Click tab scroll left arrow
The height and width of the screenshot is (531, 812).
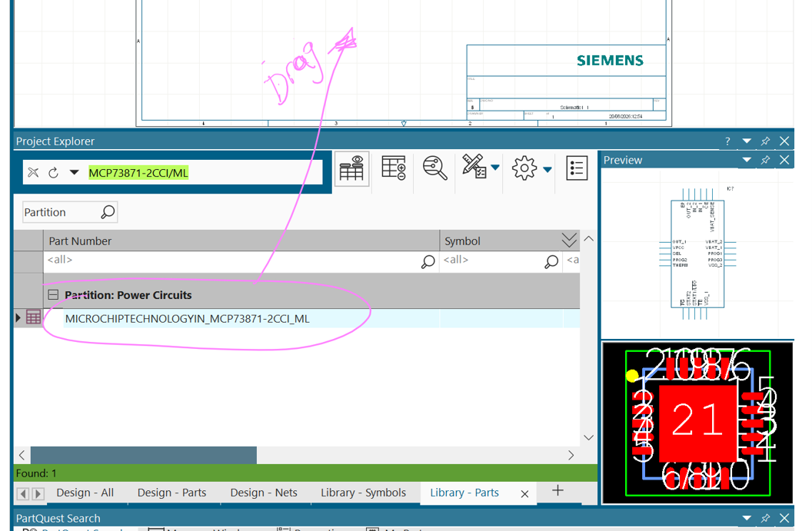23,494
